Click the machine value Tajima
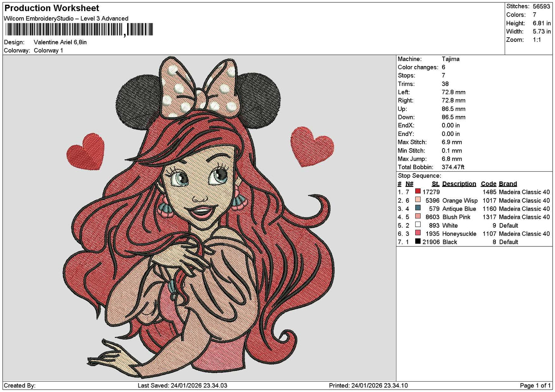Image resolution: width=555 pixels, height=392 pixels. click(451, 59)
